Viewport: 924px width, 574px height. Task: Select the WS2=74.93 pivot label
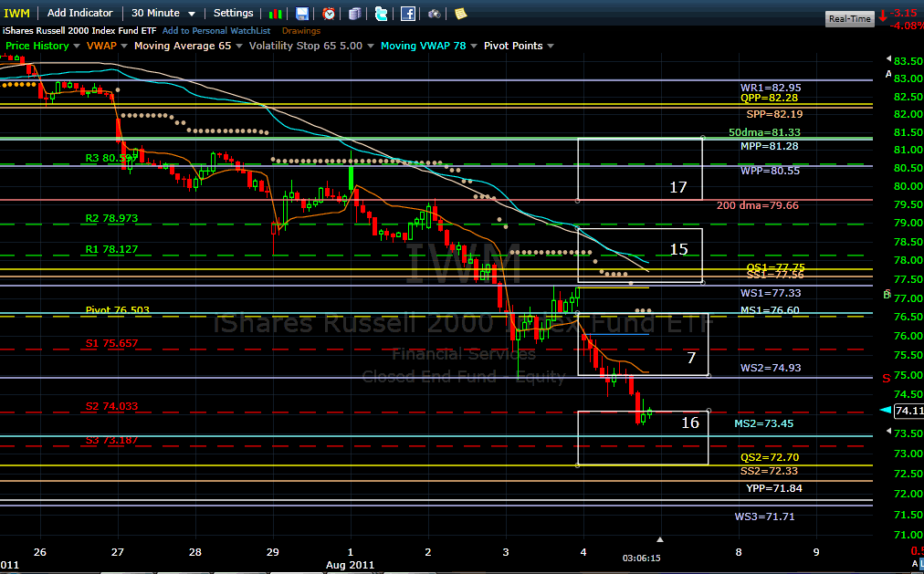coord(771,368)
